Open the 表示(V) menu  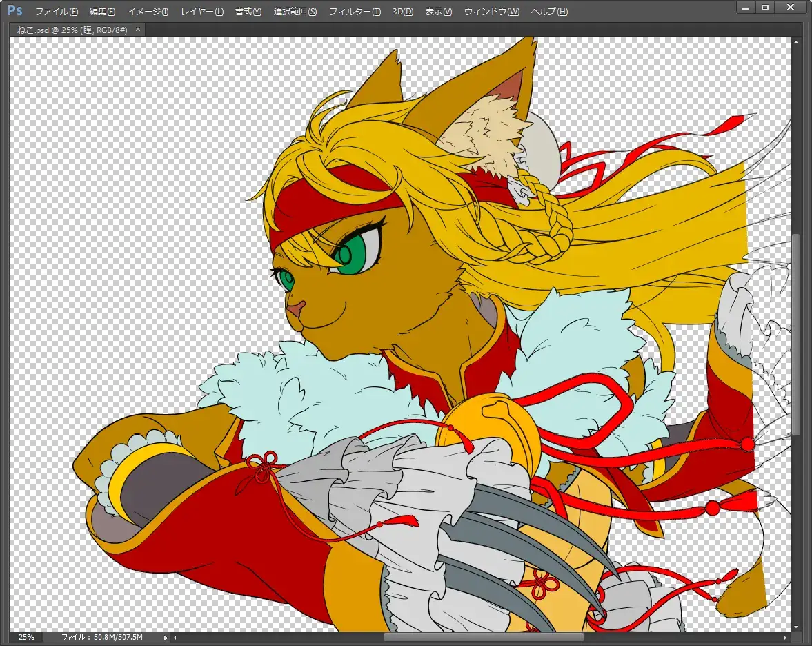pyautogui.click(x=439, y=12)
